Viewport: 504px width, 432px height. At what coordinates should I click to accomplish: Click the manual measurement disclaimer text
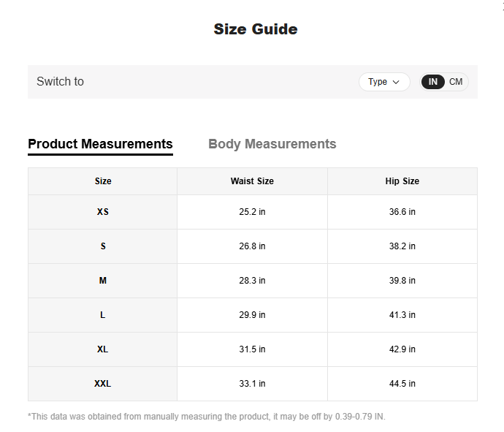coord(206,417)
